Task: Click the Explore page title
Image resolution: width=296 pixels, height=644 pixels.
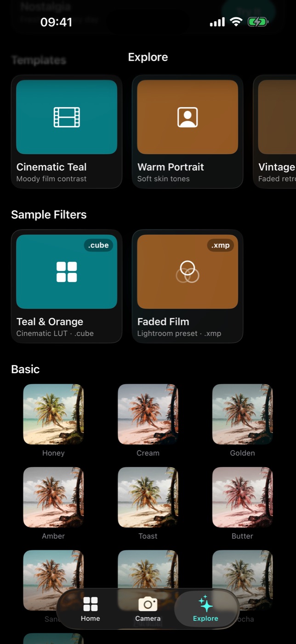Action: 148,57
